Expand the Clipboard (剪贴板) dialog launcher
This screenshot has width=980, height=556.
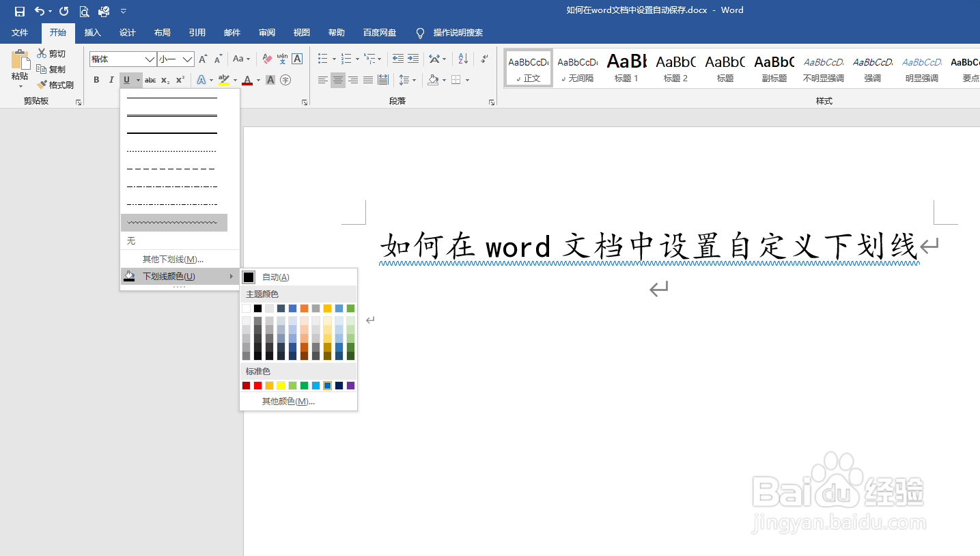pyautogui.click(x=79, y=102)
